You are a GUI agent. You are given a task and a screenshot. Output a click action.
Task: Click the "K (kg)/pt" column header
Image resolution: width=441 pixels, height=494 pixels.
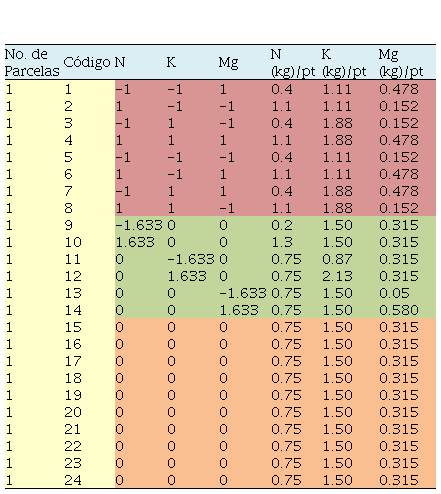pos(344,62)
